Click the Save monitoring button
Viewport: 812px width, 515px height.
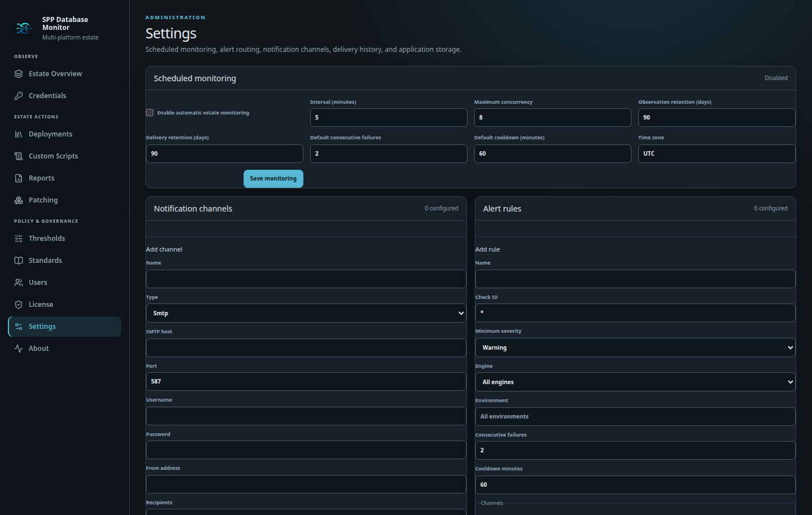pos(273,179)
